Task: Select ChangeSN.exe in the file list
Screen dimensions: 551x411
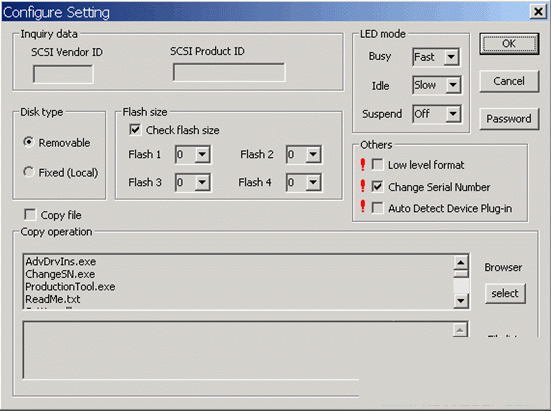Action: point(60,274)
